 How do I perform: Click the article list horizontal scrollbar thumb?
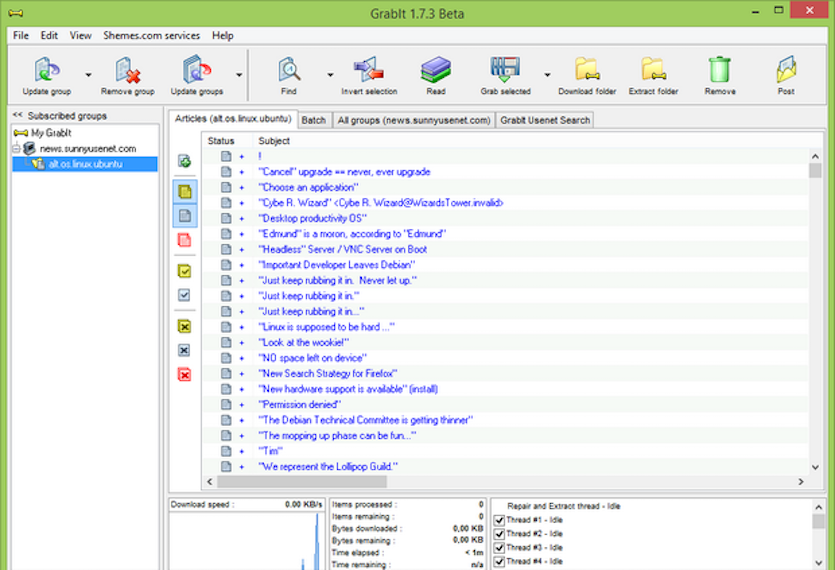point(302,482)
